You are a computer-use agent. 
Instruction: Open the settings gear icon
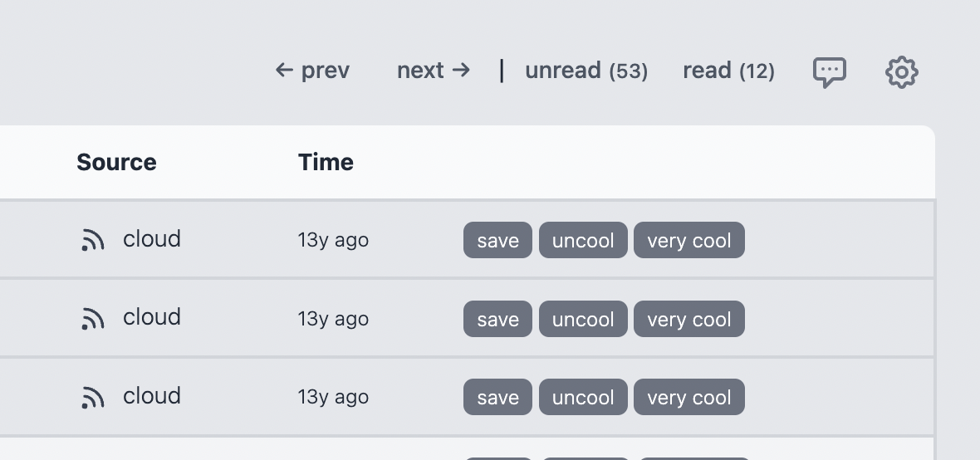point(901,72)
